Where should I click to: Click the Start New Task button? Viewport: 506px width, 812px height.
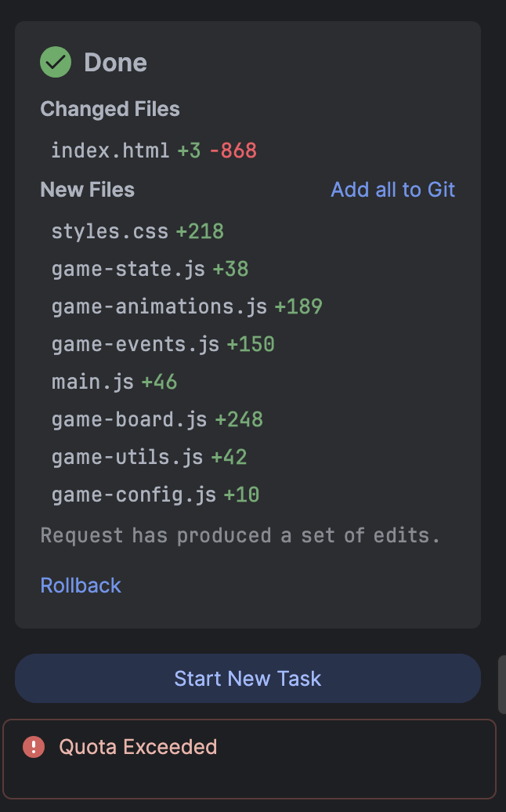pos(248,679)
